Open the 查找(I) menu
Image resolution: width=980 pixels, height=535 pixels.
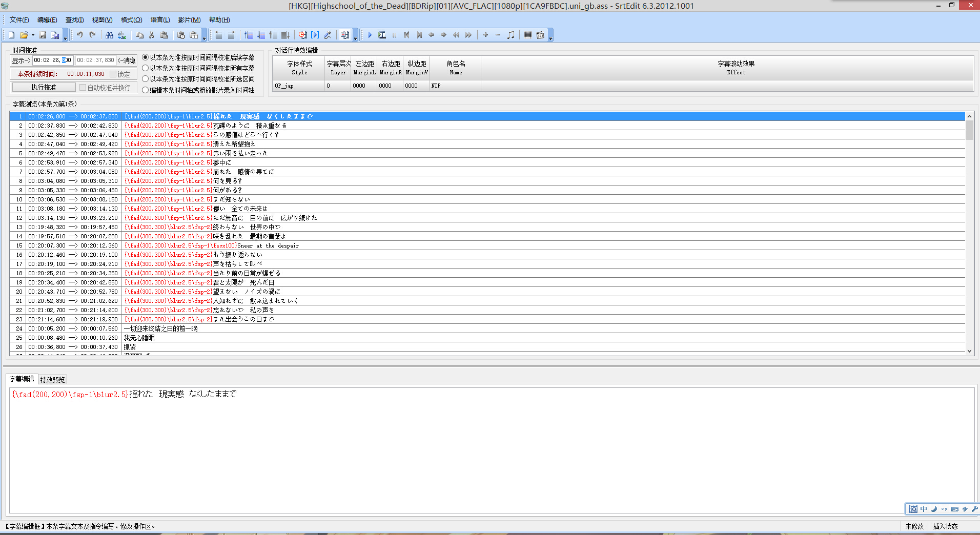[x=74, y=19]
